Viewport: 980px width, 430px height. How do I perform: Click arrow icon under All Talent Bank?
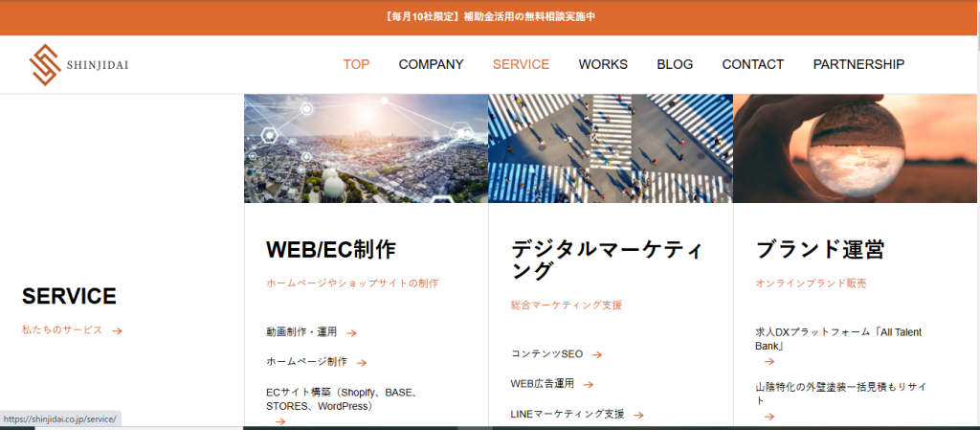(x=768, y=362)
